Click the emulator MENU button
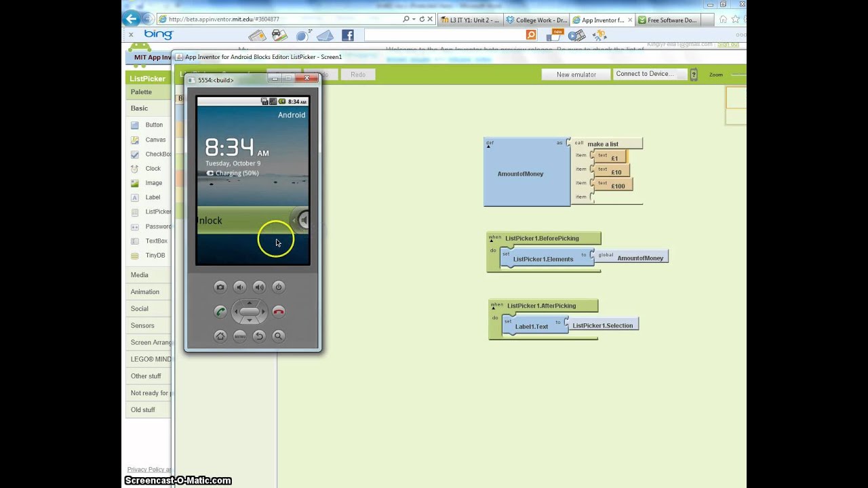Viewport: 868px width, 488px height. pos(239,336)
